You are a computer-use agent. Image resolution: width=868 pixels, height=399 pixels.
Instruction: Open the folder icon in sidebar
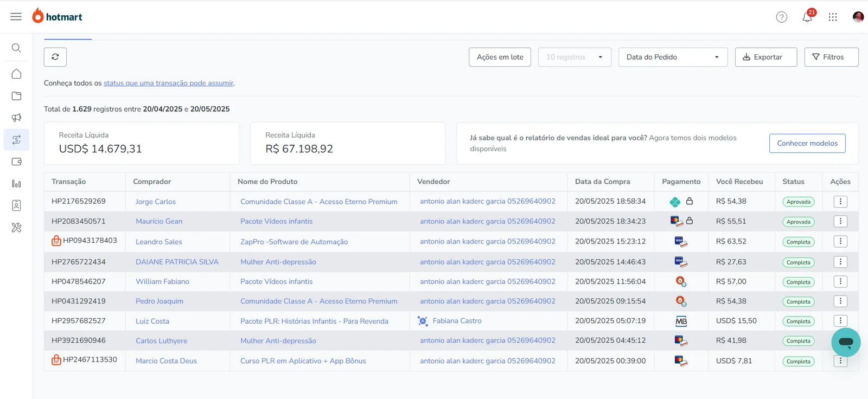tap(16, 96)
